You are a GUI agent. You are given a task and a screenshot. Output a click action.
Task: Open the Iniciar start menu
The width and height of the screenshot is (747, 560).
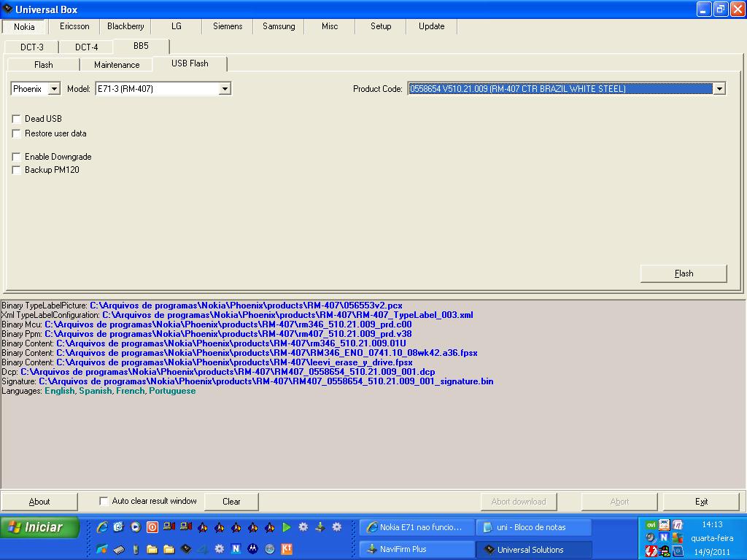click(40, 527)
